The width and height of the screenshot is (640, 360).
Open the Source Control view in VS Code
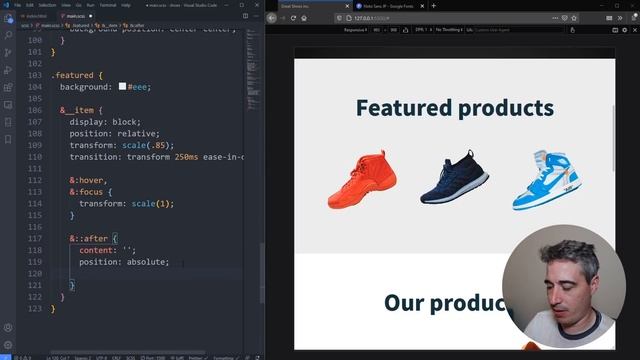coord(8,53)
